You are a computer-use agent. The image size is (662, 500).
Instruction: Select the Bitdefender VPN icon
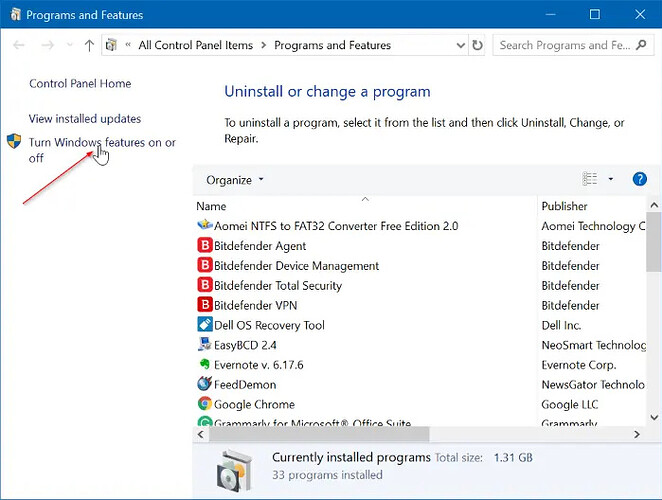point(205,304)
